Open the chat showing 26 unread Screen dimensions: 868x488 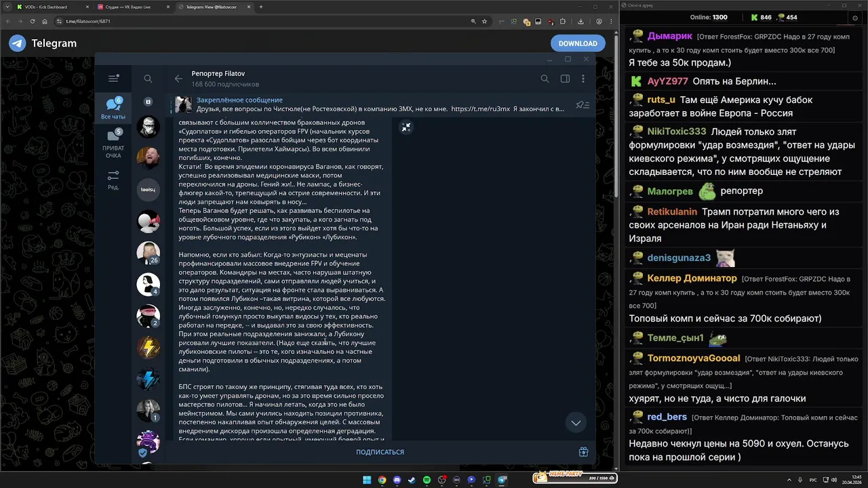point(148,253)
